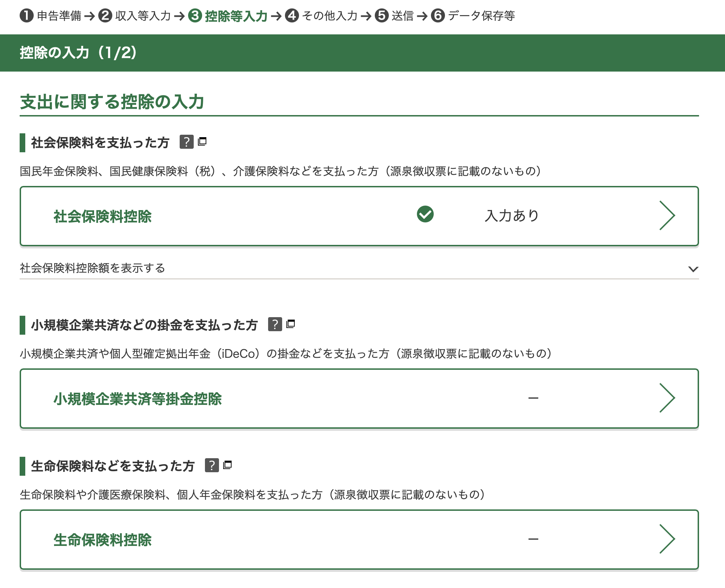725x588 pixels.
Task: Click the new-window icon beside the 社会保険料 help icon
Action: pos(202,141)
